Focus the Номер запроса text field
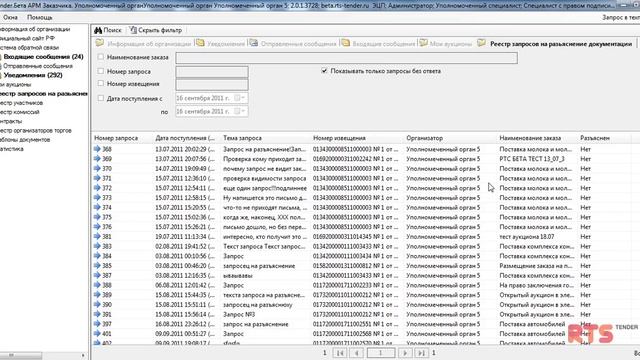Image resolution: width=640 pixels, height=360 pixels. (212, 72)
